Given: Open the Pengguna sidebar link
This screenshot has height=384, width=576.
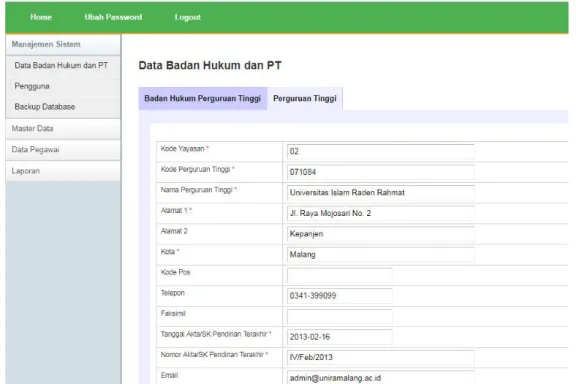Looking at the screenshot, I should (32, 86).
